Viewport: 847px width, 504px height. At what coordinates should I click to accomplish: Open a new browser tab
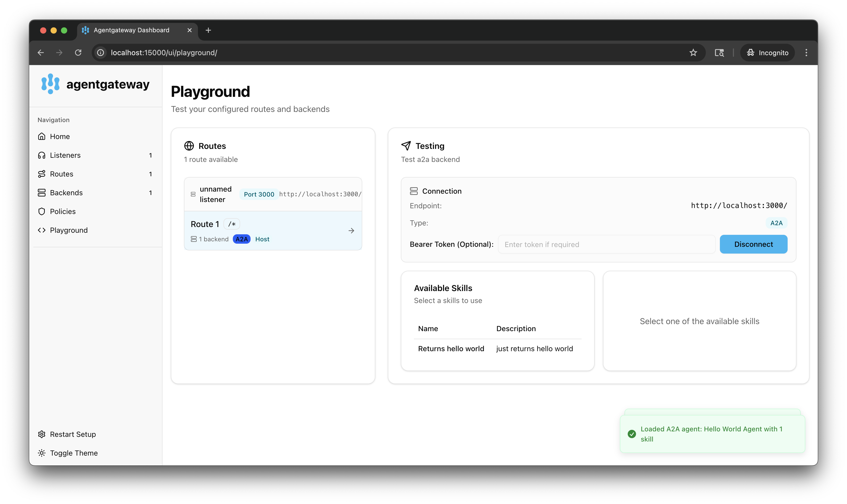click(208, 30)
